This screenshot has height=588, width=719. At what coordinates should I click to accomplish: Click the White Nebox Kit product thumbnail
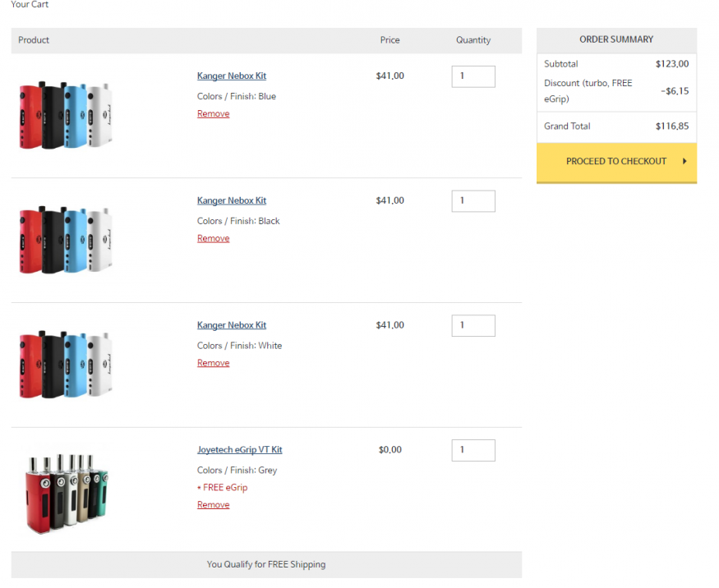[65, 365]
